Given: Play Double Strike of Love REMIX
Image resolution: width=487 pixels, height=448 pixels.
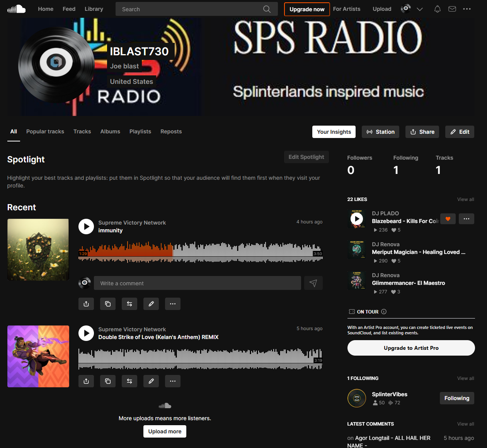Looking at the screenshot, I should click(x=86, y=333).
